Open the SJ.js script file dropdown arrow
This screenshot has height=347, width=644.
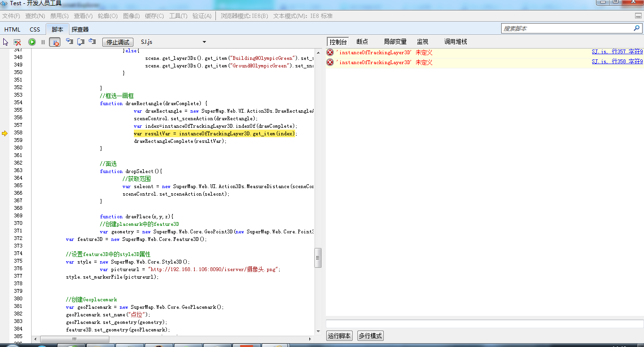(x=204, y=42)
